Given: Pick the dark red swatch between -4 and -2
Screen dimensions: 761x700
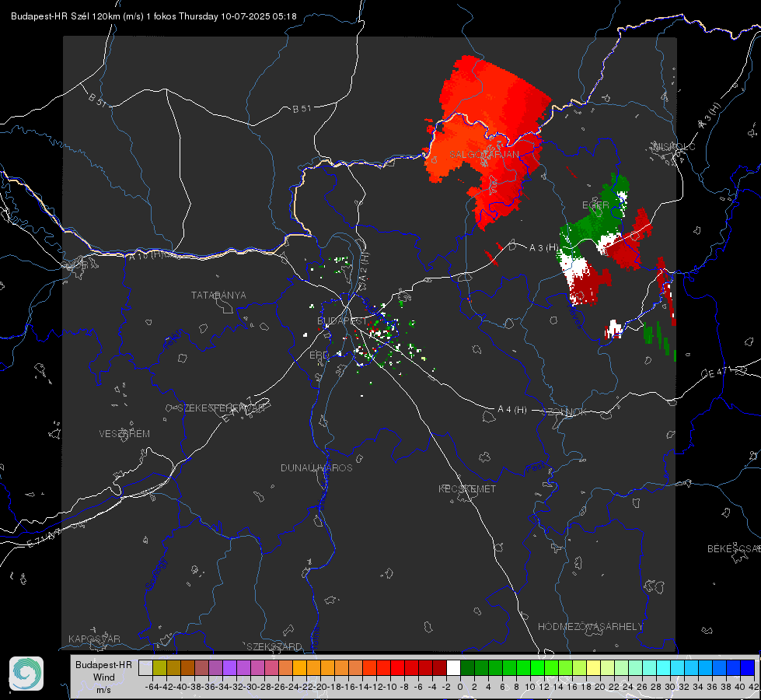Looking at the screenshot, I should pos(439,667).
